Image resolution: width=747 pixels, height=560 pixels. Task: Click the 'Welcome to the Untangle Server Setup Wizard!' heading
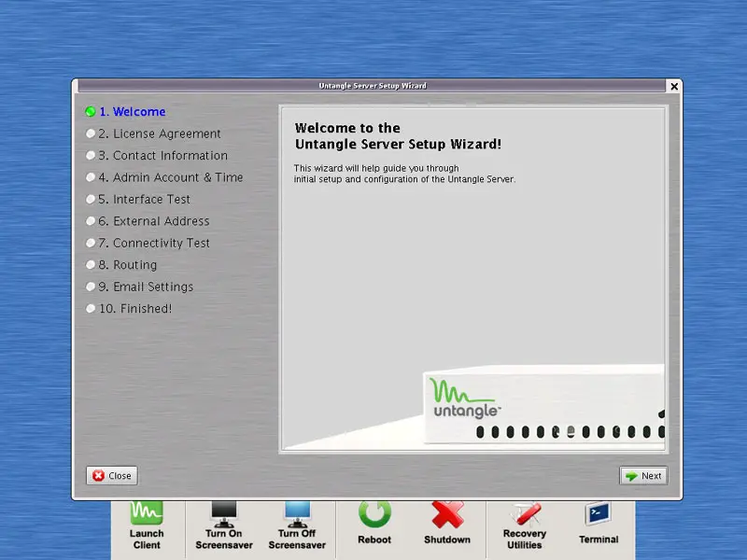(398, 136)
